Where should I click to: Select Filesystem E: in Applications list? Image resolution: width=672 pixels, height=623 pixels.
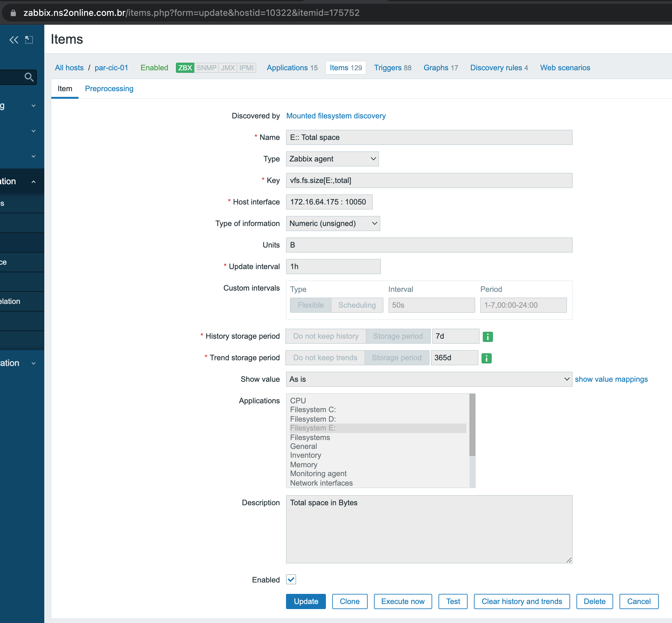coord(377,428)
